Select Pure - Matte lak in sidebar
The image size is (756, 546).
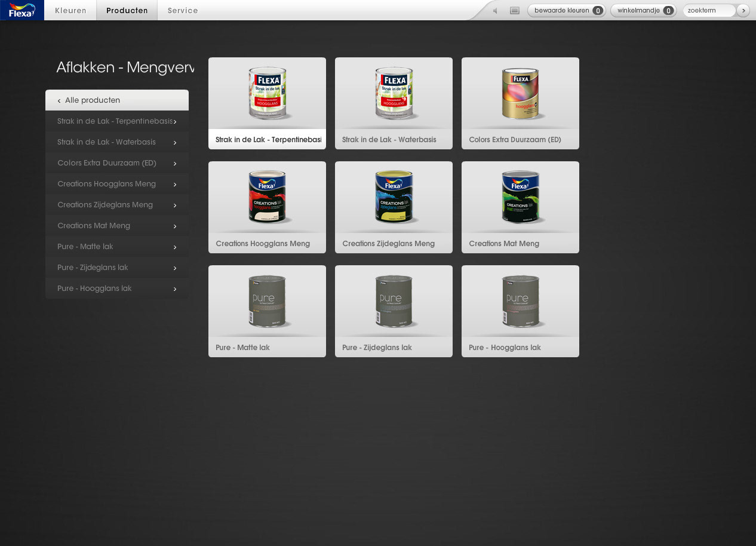point(117,247)
